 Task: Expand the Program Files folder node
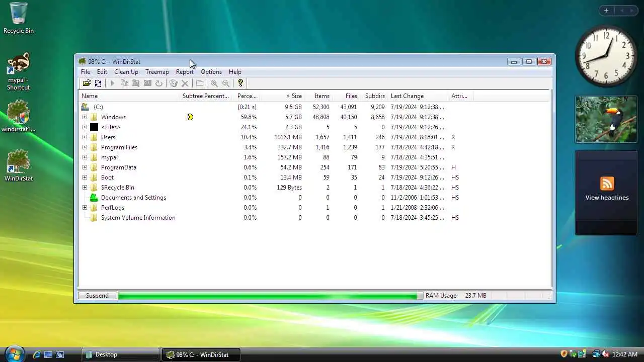85,147
